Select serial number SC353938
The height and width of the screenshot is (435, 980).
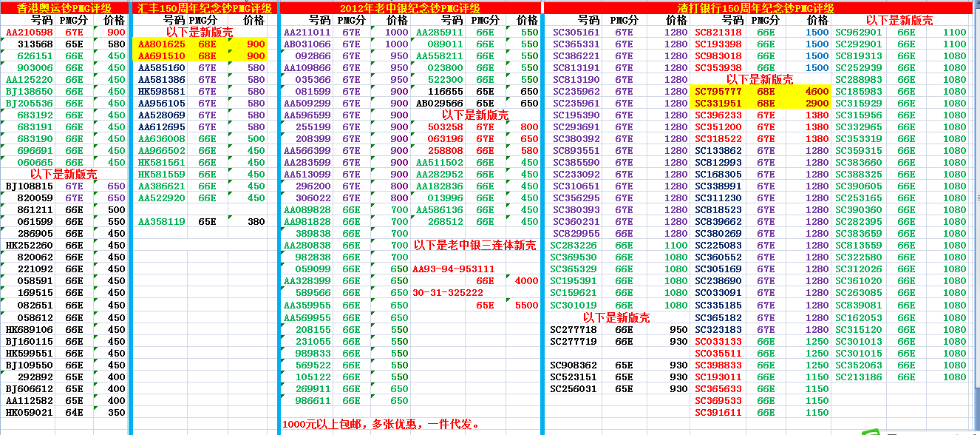pos(718,68)
